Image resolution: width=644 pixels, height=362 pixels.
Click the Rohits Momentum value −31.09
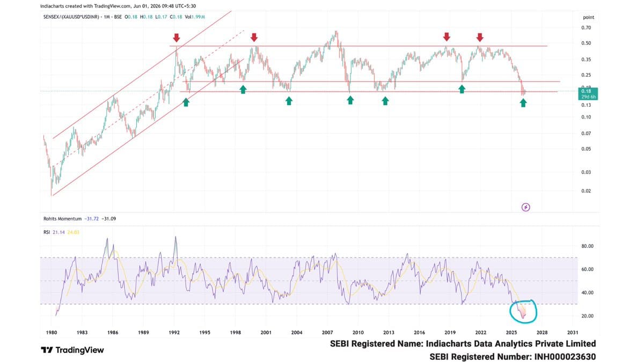coord(109,218)
